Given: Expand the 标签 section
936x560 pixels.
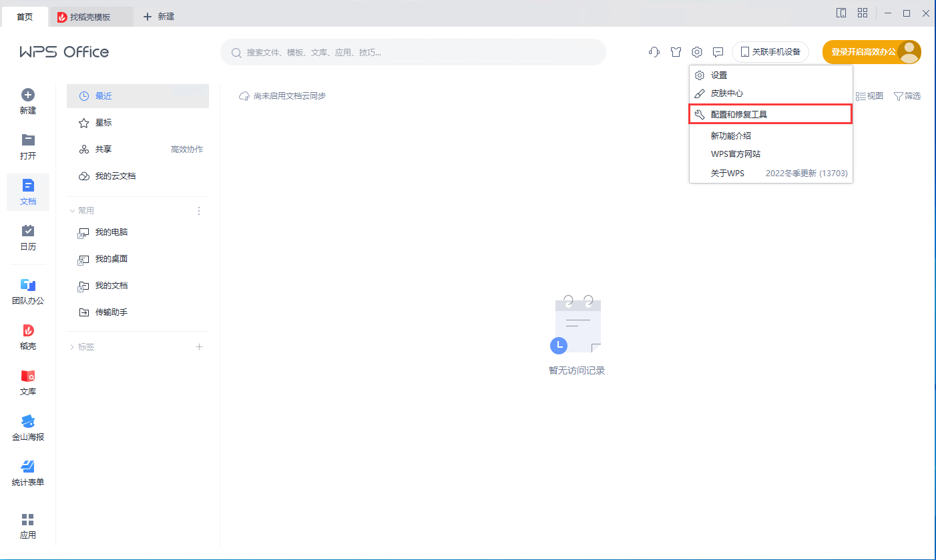Looking at the screenshot, I should coord(82,347).
